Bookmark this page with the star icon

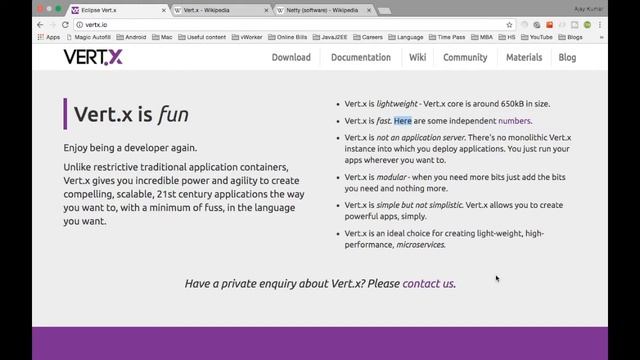point(509,25)
